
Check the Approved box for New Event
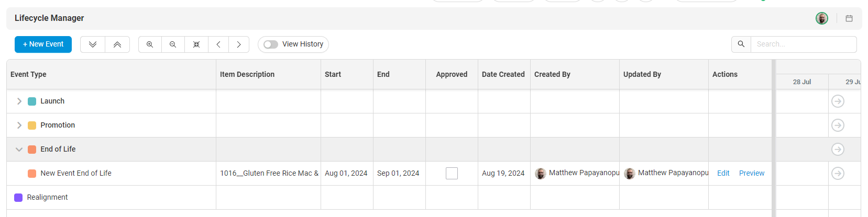[x=452, y=173]
